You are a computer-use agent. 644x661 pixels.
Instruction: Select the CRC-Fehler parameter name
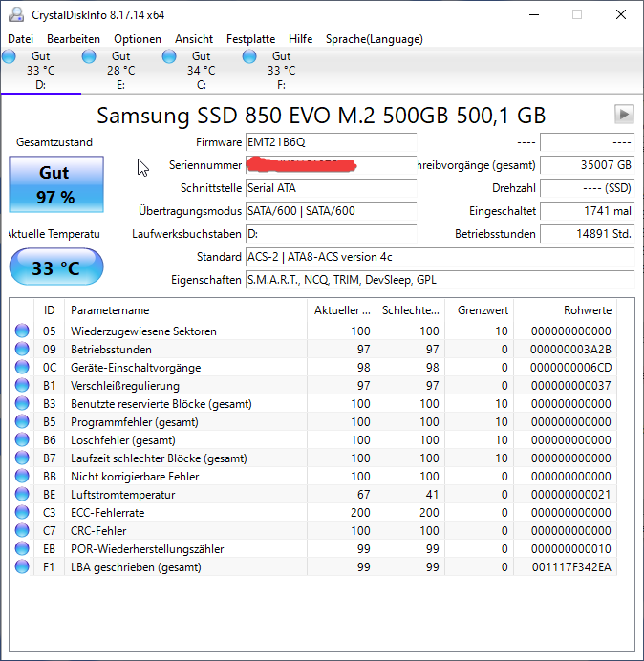(98, 531)
